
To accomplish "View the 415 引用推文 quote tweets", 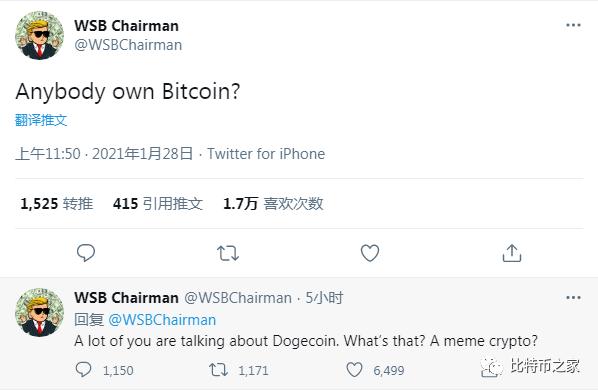I will pos(158,204).
